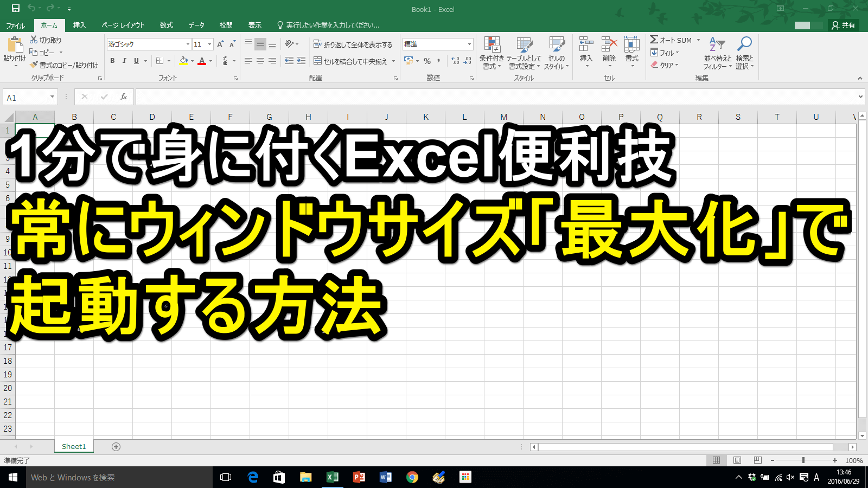Screen dimensions: 868x488
Task: Open the font size dropdown showing 11
Action: point(209,44)
